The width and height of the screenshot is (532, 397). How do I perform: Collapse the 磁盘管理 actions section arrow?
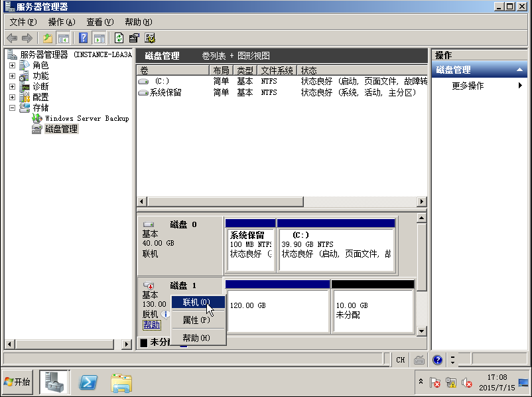[x=519, y=70]
